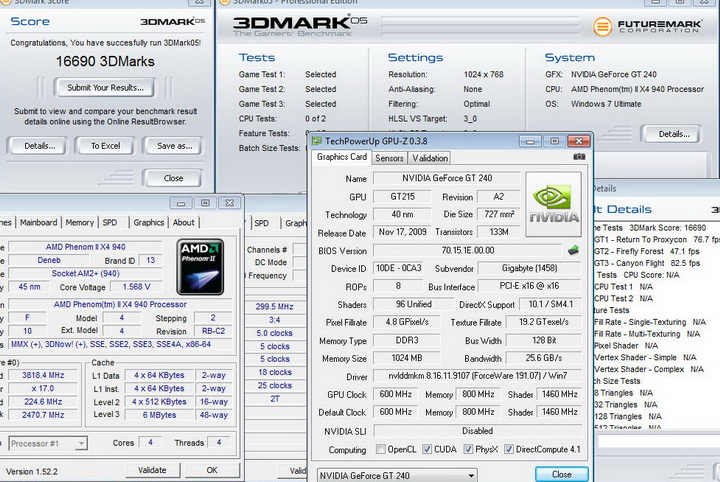Open the SPD tab in front CPU-Z window
The width and height of the screenshot is (720, 482).
110,222
